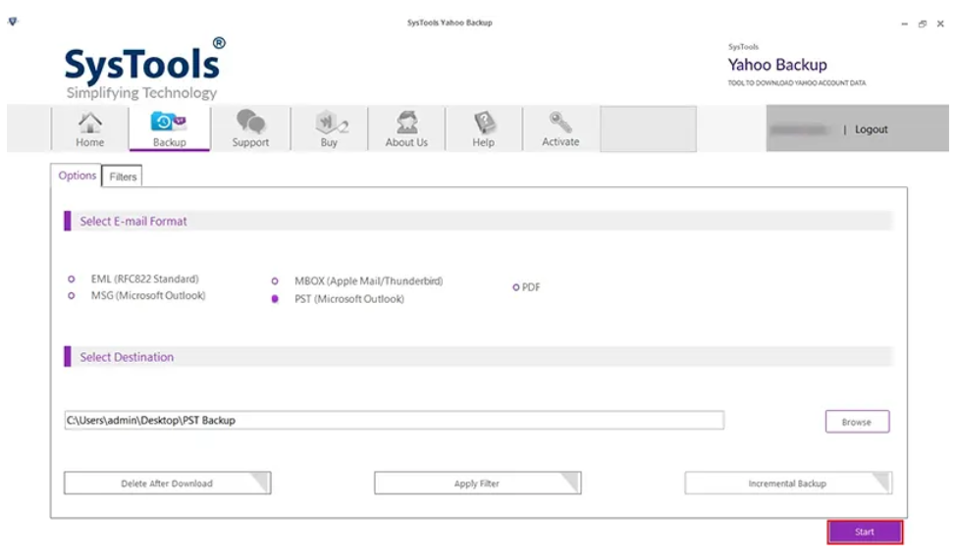Click the Logout link

pyautogui.click(x=871, y=129)
